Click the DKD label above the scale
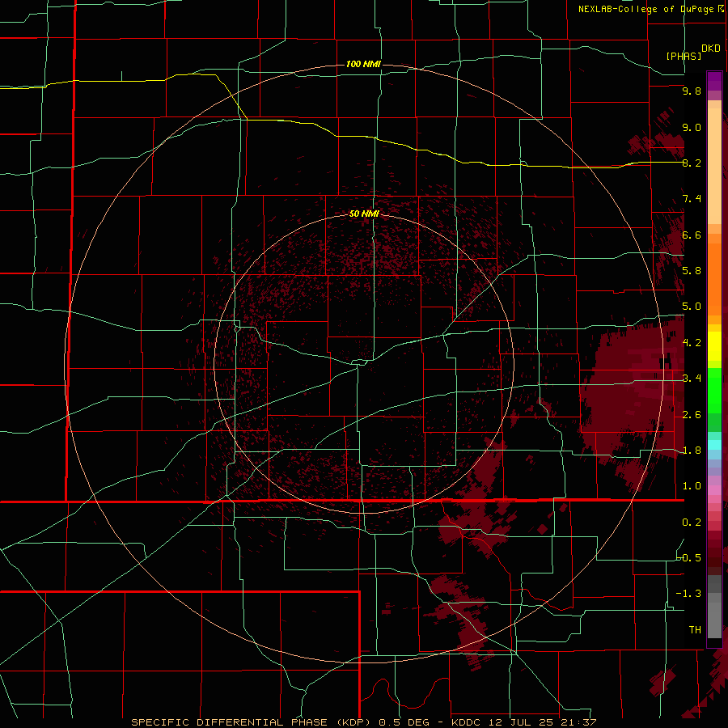This screenshot has width=728, height=728. coord(711,49)
